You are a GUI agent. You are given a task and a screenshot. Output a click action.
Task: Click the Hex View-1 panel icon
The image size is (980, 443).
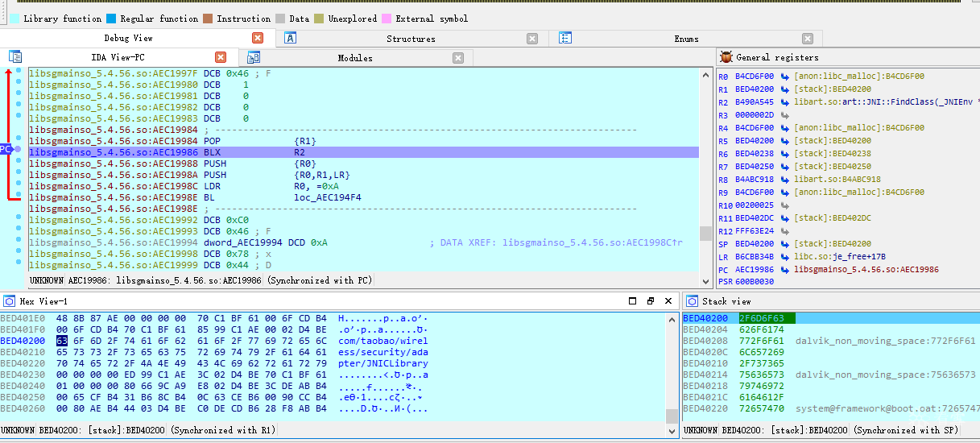coord(10,301)
